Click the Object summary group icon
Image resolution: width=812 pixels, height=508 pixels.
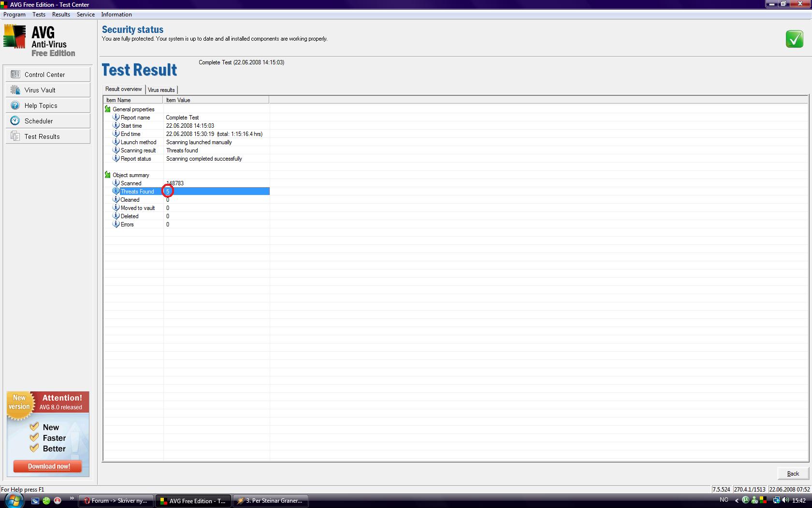pyautogui.click(x=108, y=175)
